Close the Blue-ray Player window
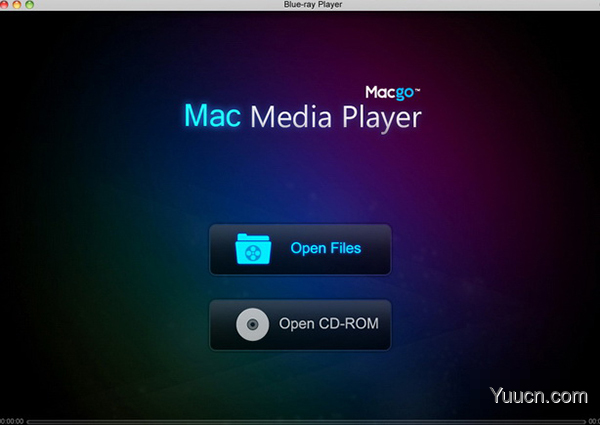The image size is (600, 425). tap(3, 5)
